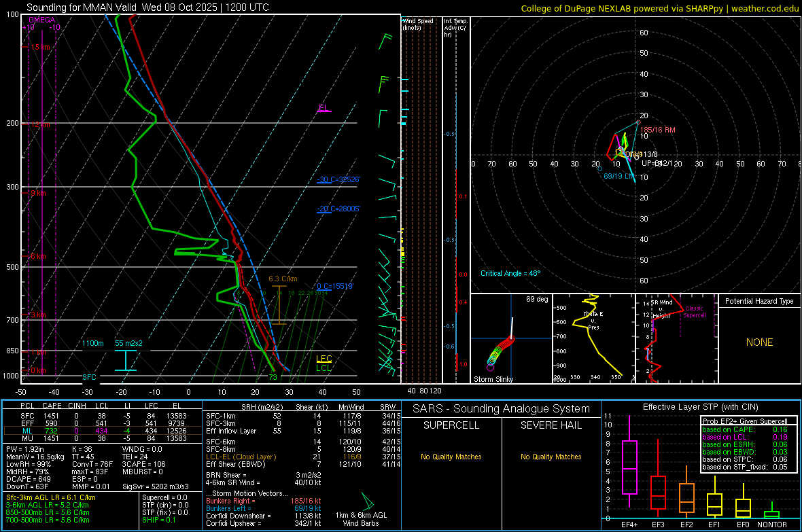Viewport: 802px width, 532px height.
Task: Click the "SFC-1km" shear row
Action: coord(302,416)
